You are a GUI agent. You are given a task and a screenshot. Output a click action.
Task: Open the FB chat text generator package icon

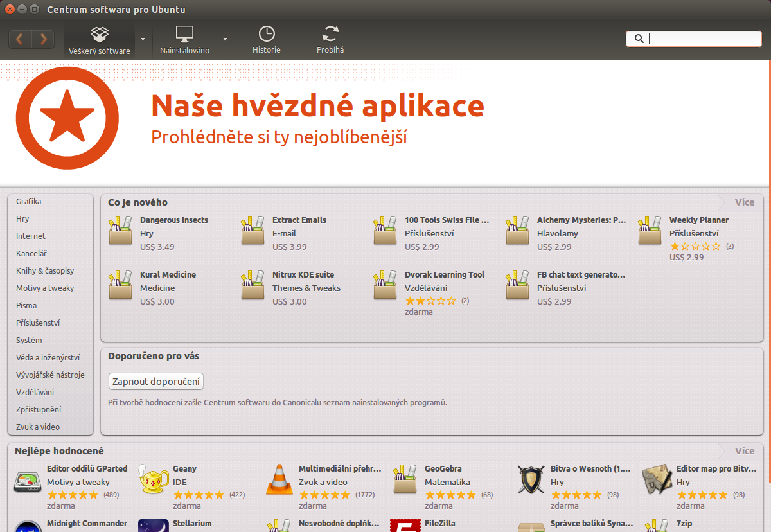pyautogui.click(x=517, y=286)
